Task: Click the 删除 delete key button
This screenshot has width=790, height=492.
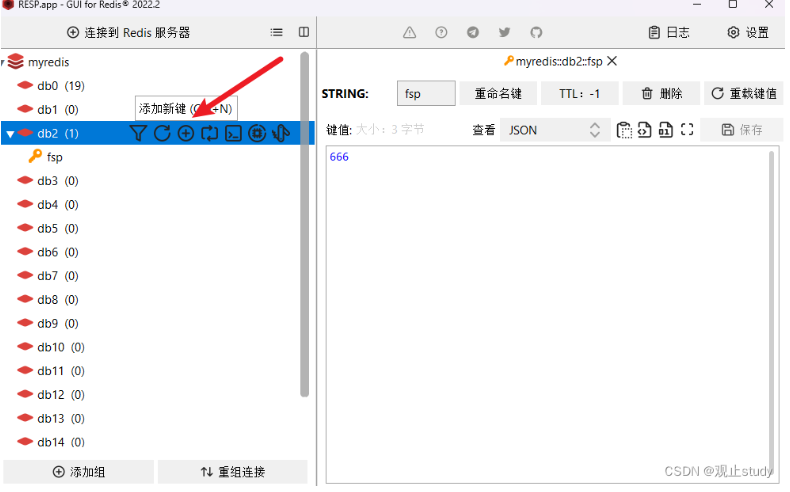Action: (x=662, y=94)
